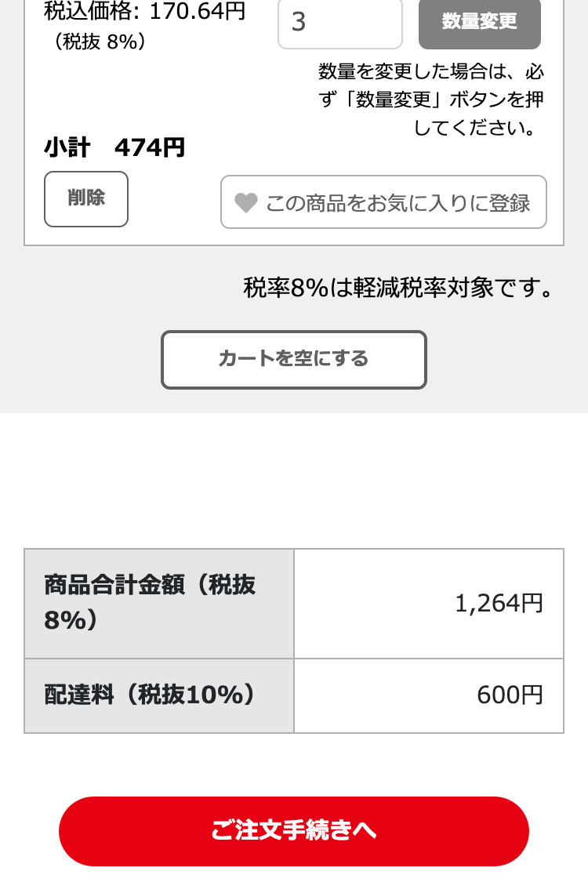Focus the quantity field showing 3
588x882 pixels.
click(339, 24)
